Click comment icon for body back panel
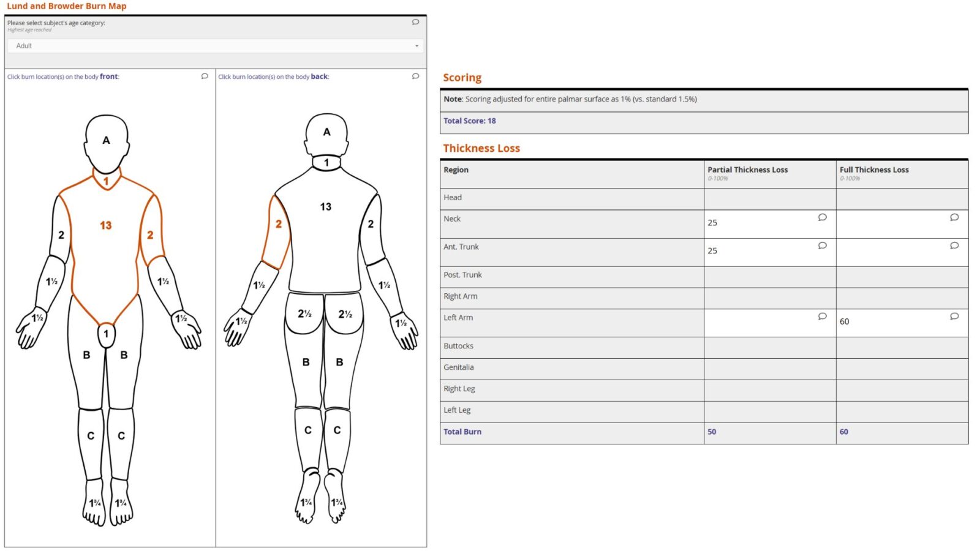This screenshot has height=551, width=980. pyautogui.click(x=415, y=77)
